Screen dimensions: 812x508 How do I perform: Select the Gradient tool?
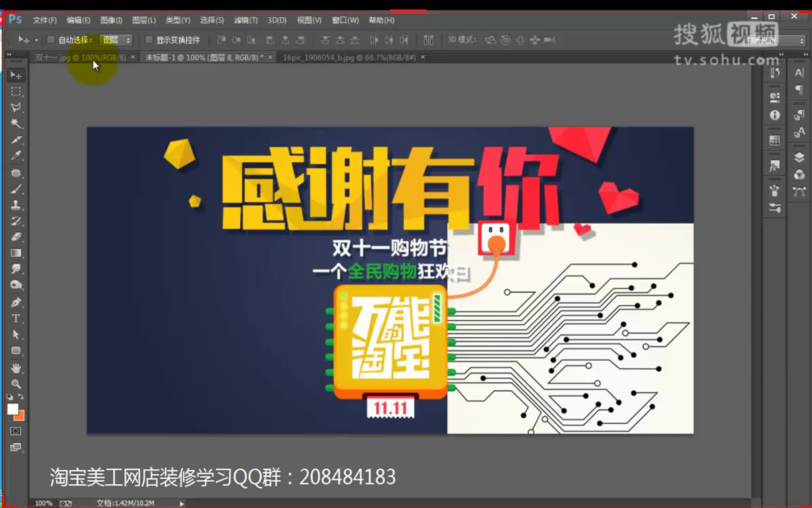(x=16, y=253)
